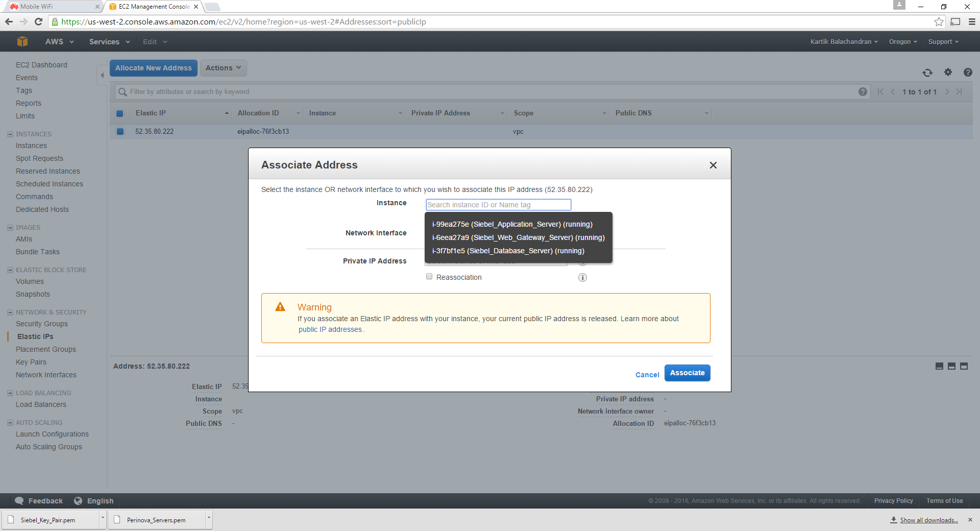The width and height of the screenshot is (980, 531).
Task: Click the Associate button
Action: pos(687,373)
